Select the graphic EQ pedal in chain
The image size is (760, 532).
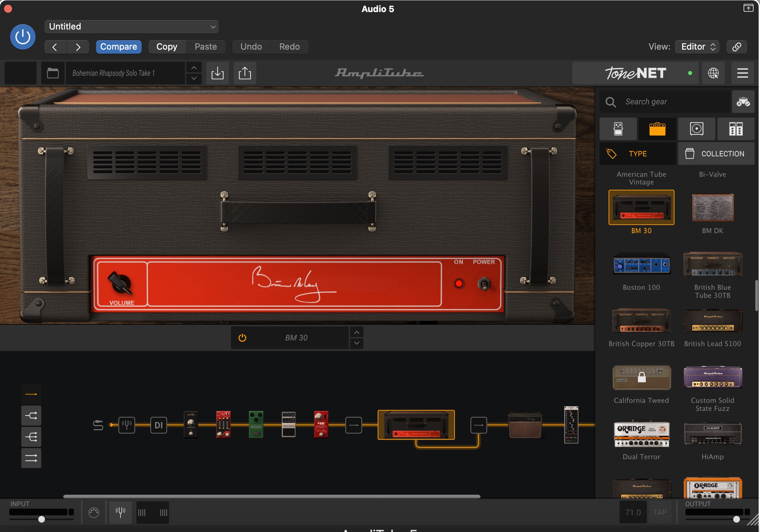[x=288, y=424]
